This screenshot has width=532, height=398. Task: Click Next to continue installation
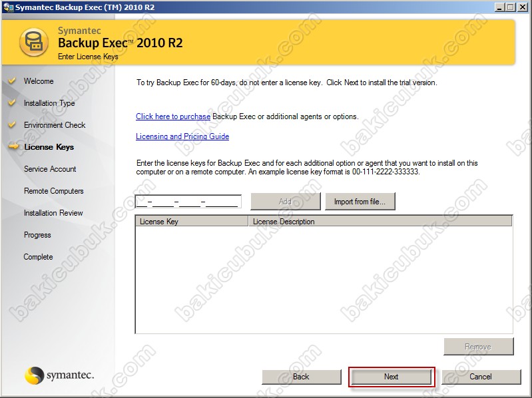[x=392, y=377]
